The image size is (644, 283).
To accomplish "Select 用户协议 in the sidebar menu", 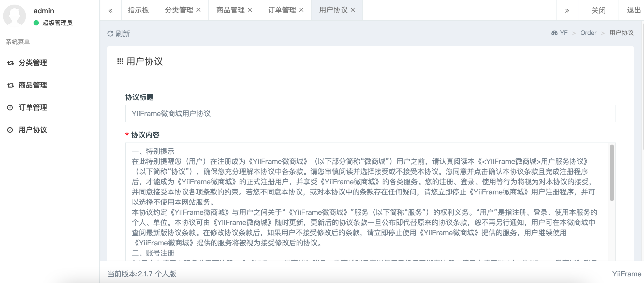I will [33, 130].
